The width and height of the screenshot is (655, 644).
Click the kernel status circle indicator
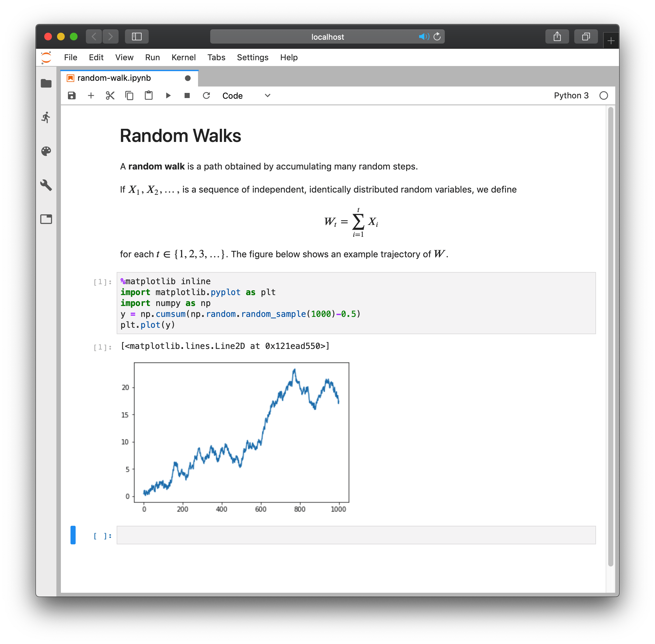tap(604, 96)
